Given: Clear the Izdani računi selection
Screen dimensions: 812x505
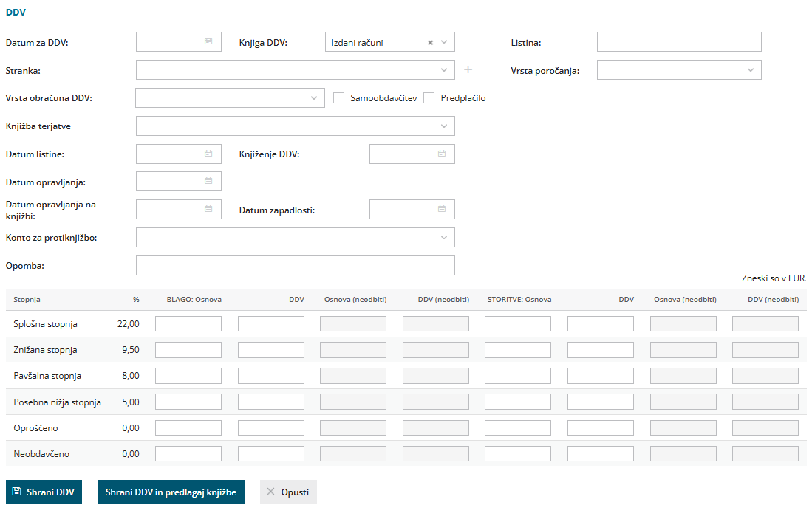Looking at the screenshot, I should (x=430, y=42).
